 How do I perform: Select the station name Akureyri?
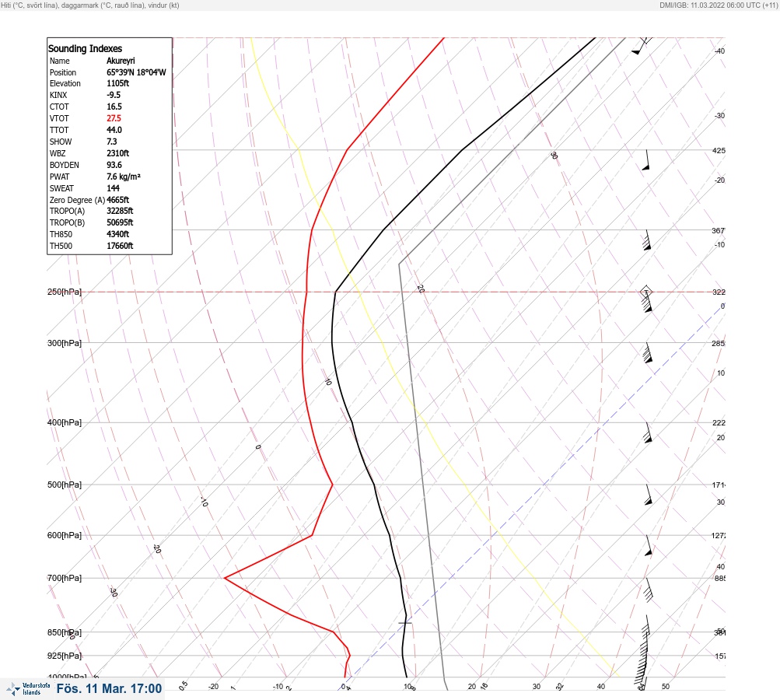[x=121, y=61]
